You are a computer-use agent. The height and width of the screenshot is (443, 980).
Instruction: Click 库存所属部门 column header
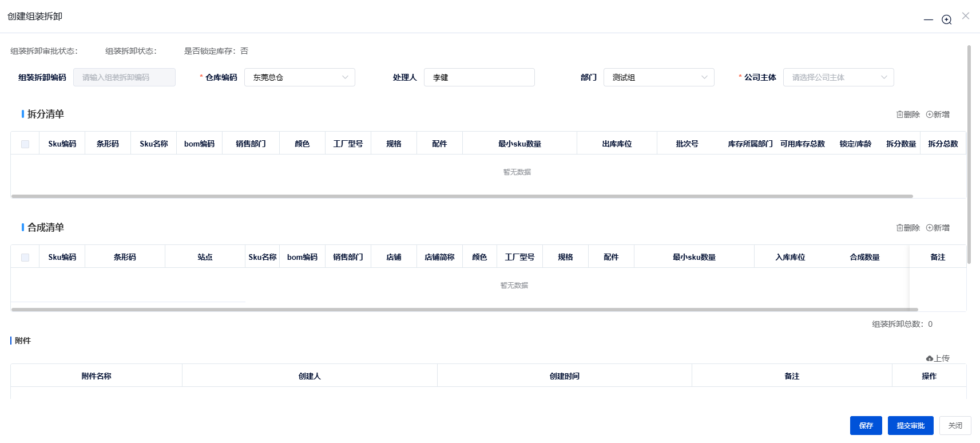(x=750, y=144)
